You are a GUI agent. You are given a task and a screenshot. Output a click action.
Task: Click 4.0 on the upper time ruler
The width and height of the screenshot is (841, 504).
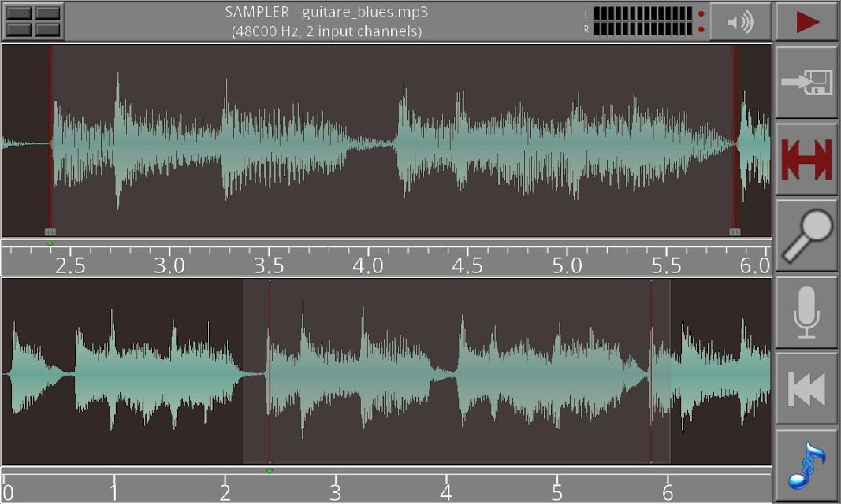[368, 265]
